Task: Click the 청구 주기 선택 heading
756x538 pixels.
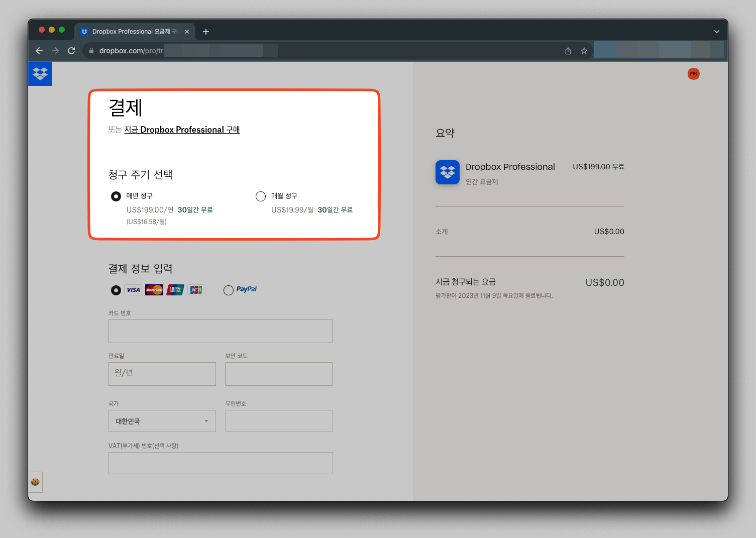Action: tap(141, 175)
